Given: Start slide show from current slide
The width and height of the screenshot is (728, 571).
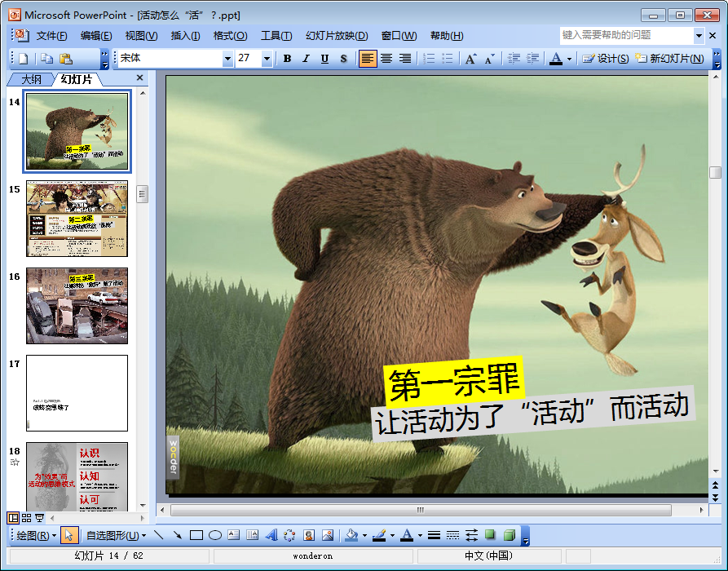Looking at the screenshot, I should pos(39,517).
